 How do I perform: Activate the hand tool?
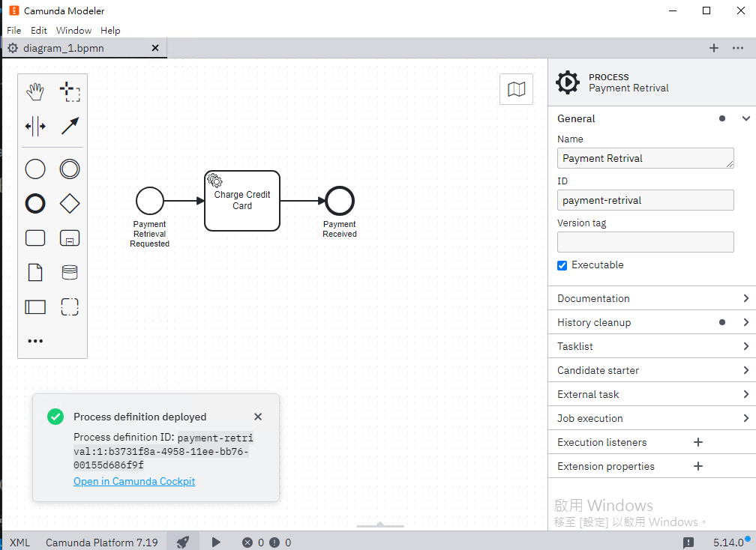[x=35, y=91]
